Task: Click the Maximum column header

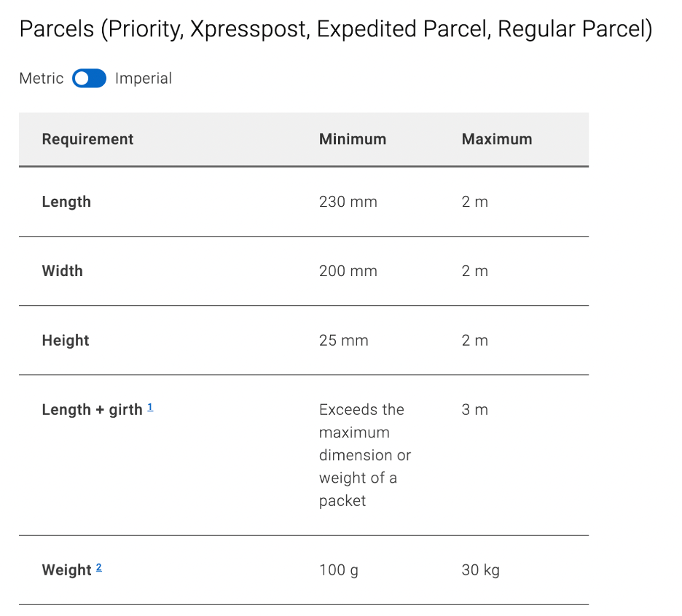Action: coord(497,139)
